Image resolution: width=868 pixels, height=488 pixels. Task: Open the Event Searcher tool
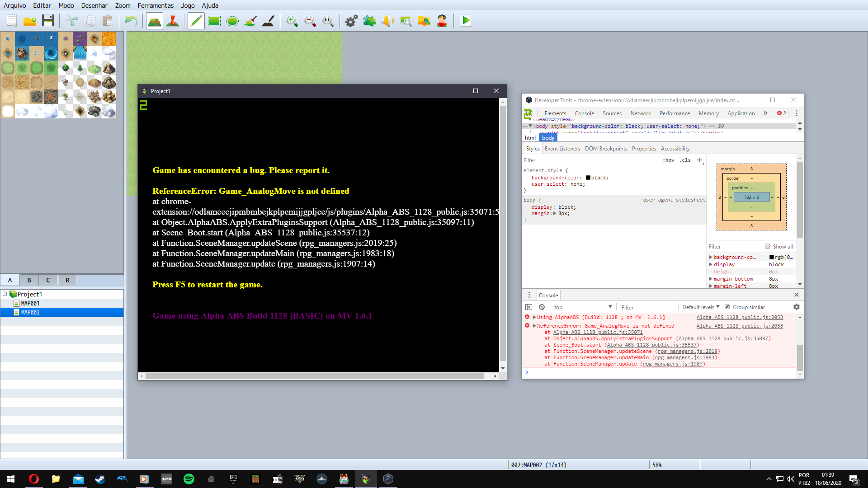406,21
